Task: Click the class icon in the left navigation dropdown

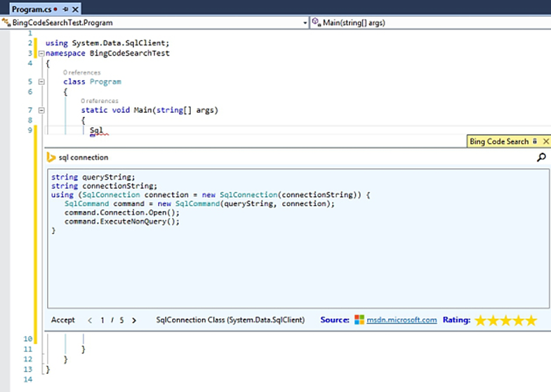Action: (x=6, y=22)
